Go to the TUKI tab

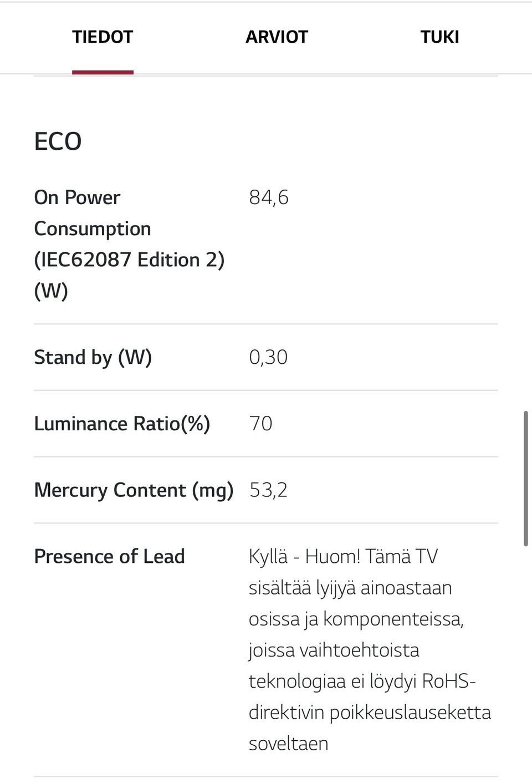coord(439,37)
